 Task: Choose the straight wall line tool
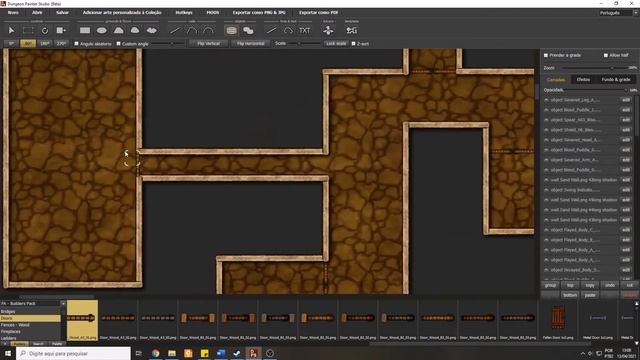coord(175,31)
